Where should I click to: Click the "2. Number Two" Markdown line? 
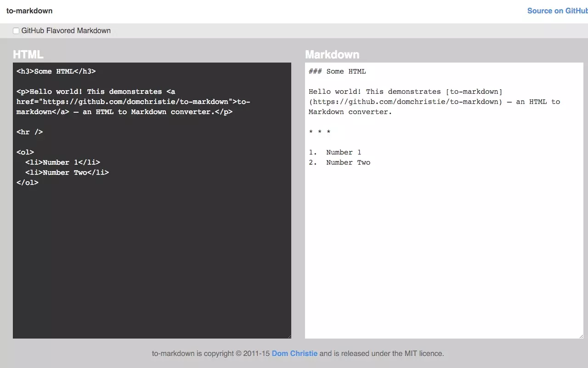(339, 162)
